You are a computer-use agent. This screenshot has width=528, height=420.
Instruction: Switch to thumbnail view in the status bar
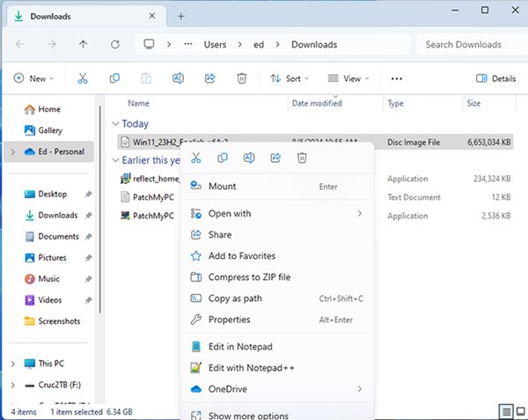(x=519, y=411)
